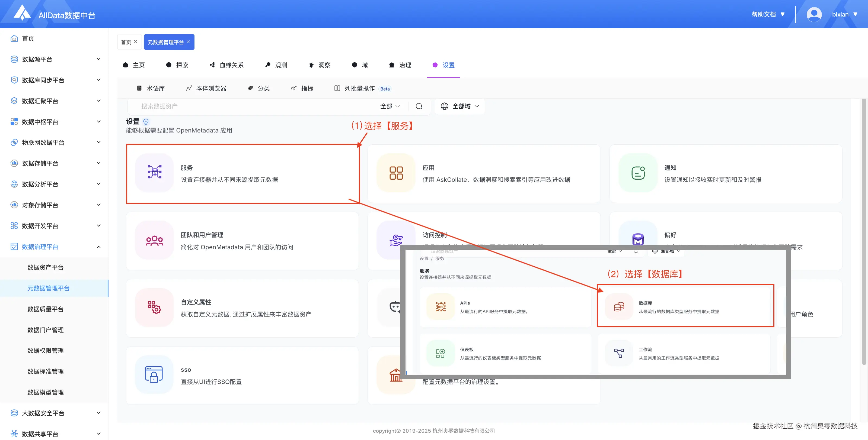Open the 全部 search filter dropdown
This screenshot has width=868, height=440.
[390, 106]
